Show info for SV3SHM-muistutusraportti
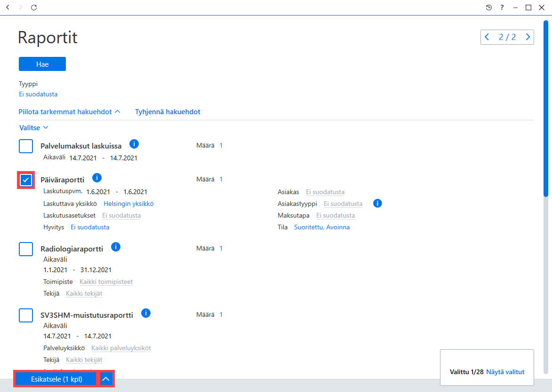 click(x=146, y=313)
